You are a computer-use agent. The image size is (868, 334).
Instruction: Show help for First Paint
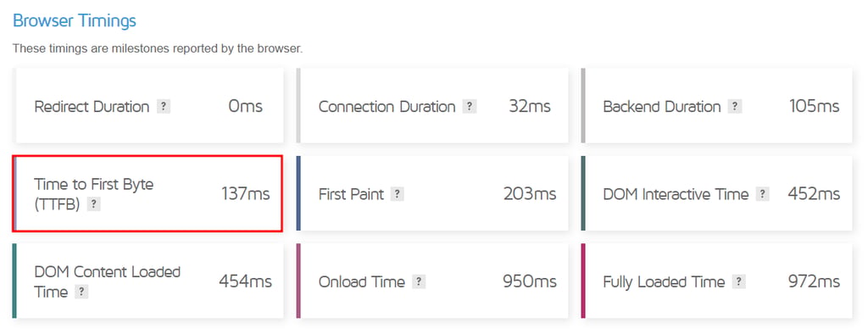pos(398,194)
